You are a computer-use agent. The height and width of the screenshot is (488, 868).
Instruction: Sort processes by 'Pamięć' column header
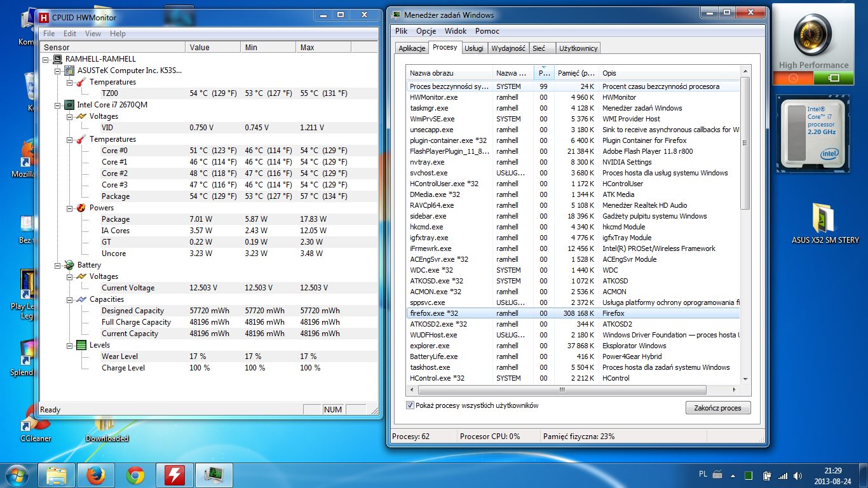tap(577, 73)
